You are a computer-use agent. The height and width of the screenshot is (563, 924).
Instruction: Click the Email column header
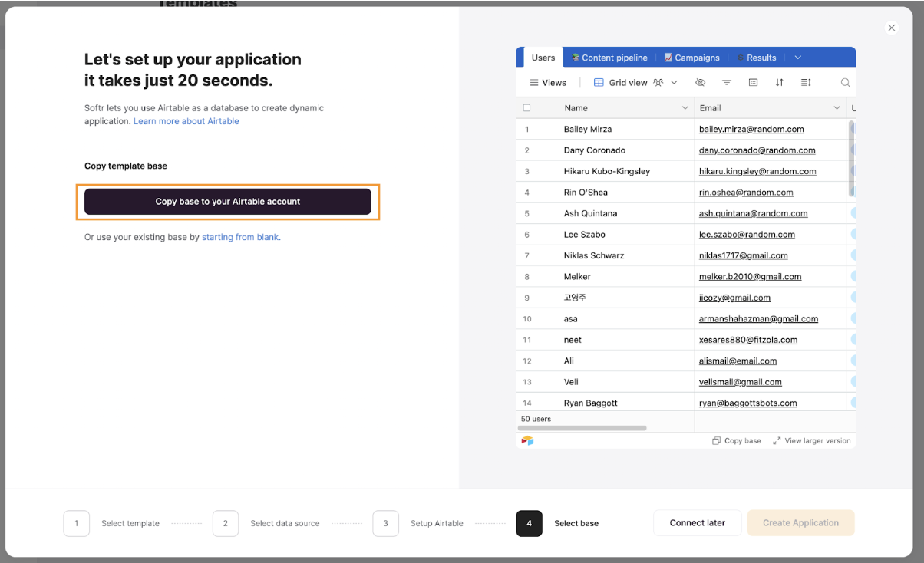click(x=771, y=108)
